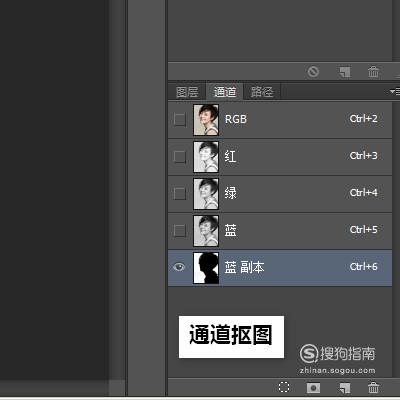
Task: Click the upper panel's no-entry circle icon
Action: coord(313,71)
